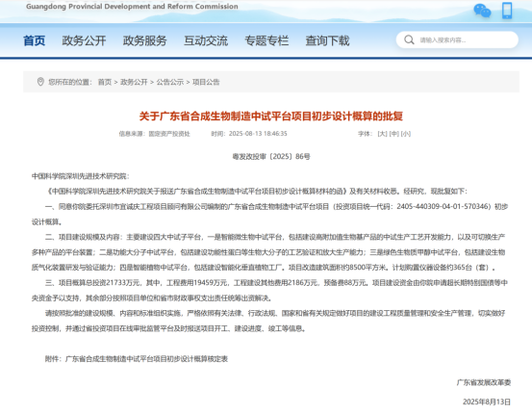Open 互动交流 navigation menu
This screenshot has height=414, width=532.
206,40
